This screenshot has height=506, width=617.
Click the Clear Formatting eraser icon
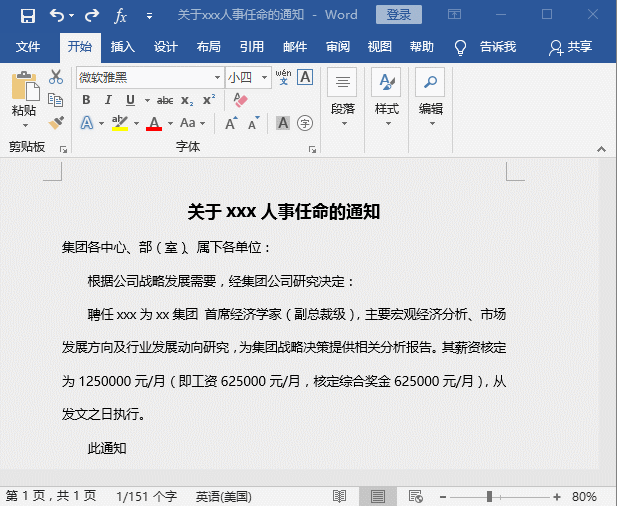pos(240,100)
